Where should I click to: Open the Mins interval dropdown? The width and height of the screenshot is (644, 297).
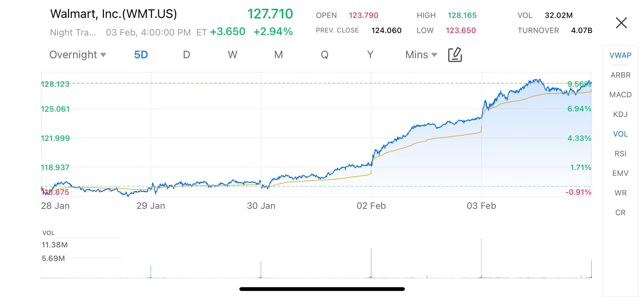point(421,55)
